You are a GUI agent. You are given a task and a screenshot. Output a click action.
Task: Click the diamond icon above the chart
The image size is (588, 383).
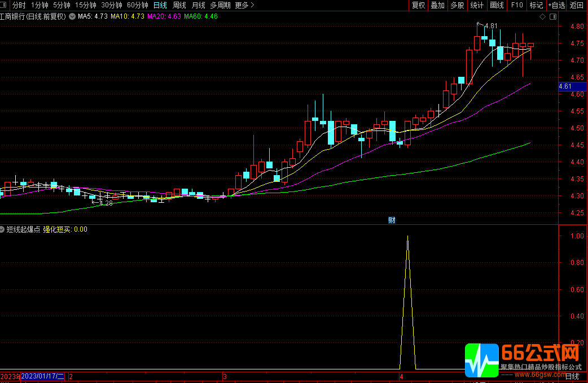[542, 16]
